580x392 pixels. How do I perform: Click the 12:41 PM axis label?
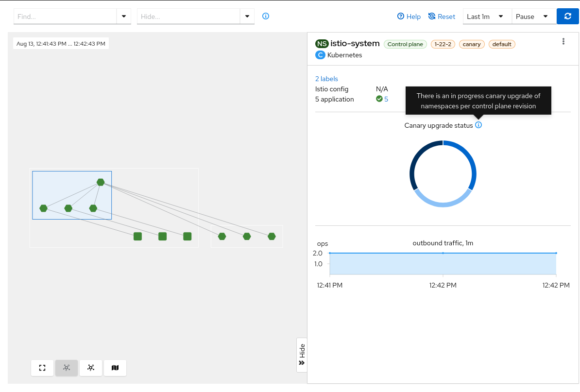click(329, 285)
